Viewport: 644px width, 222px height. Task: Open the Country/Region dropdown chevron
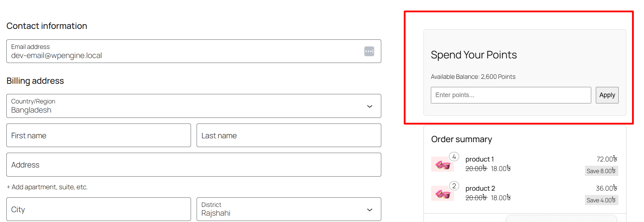[370, 106]
